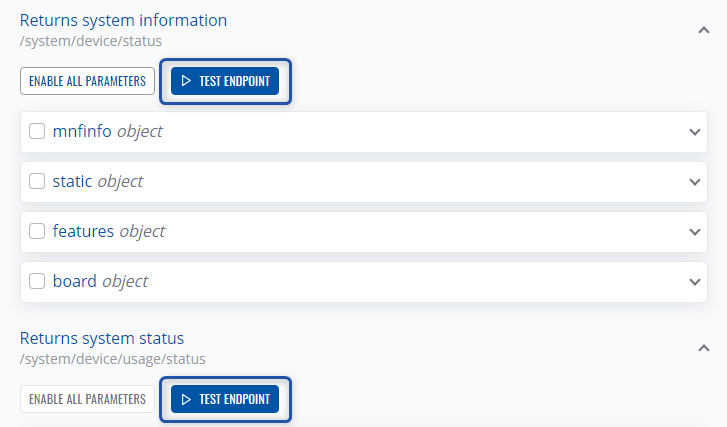The image size is (727, 427).
Task: Click the static object label text
Action: 97,181
